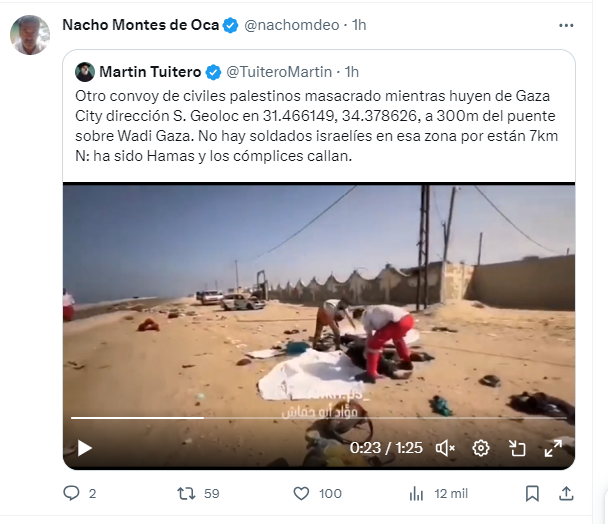The height and width of the screenshot is (524, 608).
Task: Open the 1h timestamp of Nacho's tweet
Action: click(359, 25)
